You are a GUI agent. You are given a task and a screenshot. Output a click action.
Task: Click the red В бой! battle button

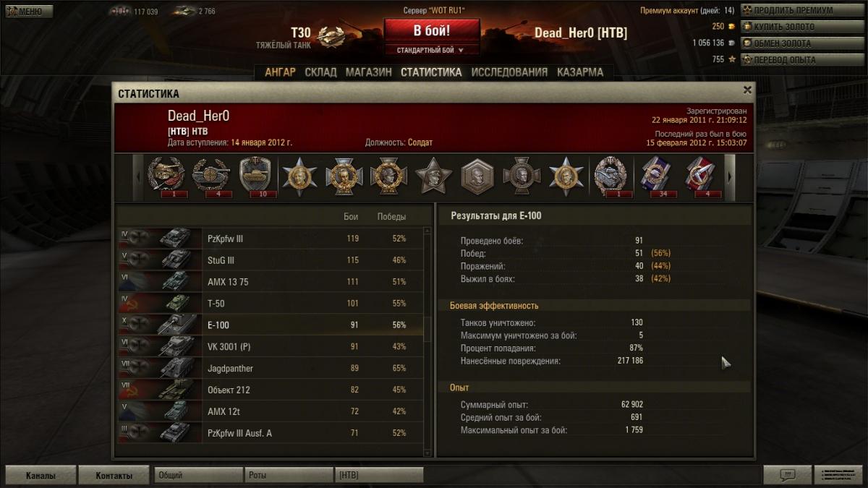[432, 31]
